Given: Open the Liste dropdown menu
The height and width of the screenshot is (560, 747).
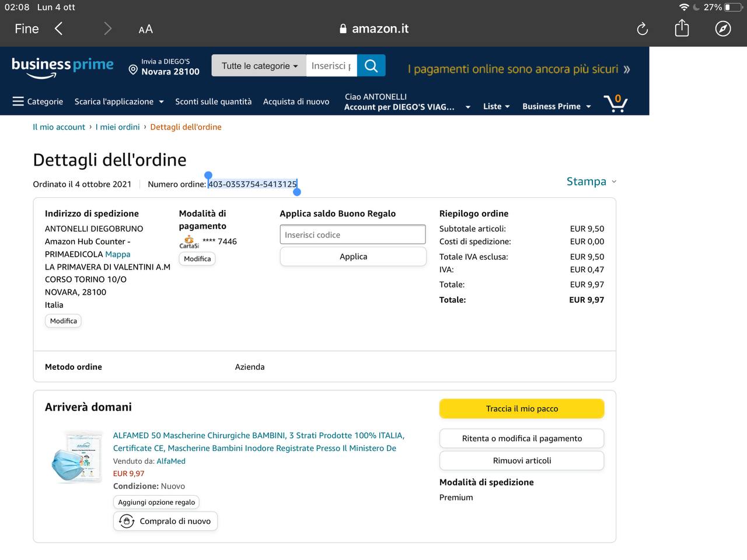Looking at the screenshot, I should [496, 106].
